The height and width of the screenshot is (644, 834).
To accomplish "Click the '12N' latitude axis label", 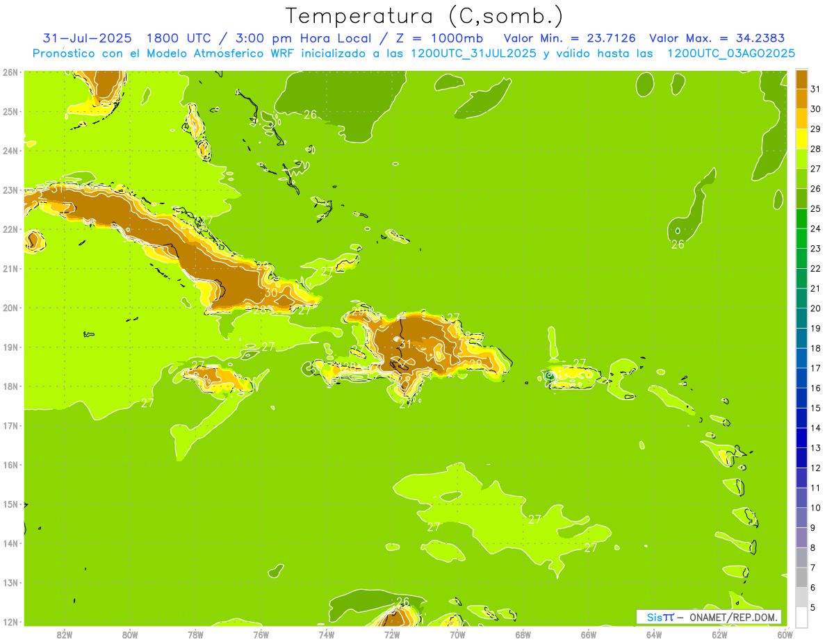I will point(11,622).
